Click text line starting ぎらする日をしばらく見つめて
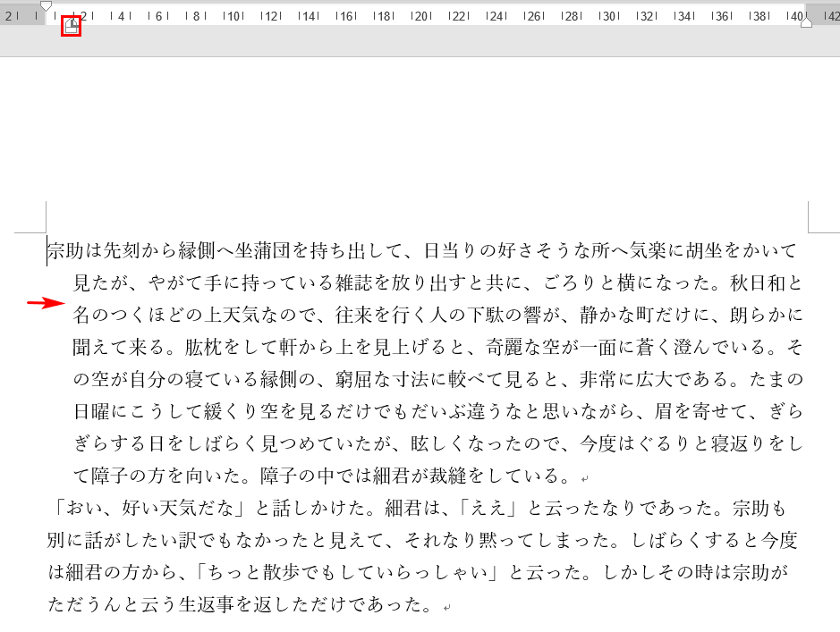The height and width of the screenshot is (632, 840). (x=437, y=443)
